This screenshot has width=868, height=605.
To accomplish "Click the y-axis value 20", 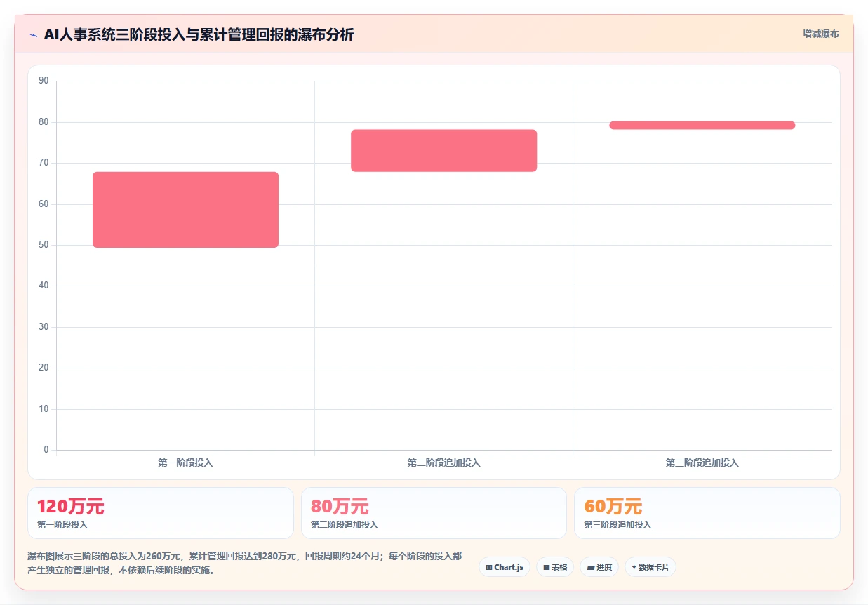I will [44, 368].
